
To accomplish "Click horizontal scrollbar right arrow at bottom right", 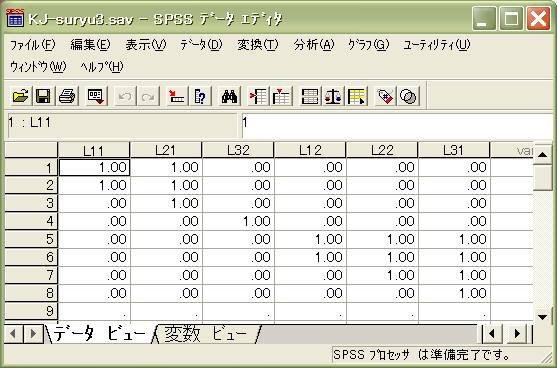I will tap(517, 334).
